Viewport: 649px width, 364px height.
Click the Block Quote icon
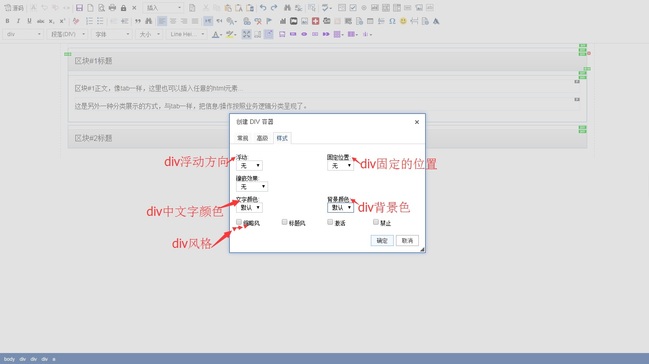coord(138,21)
